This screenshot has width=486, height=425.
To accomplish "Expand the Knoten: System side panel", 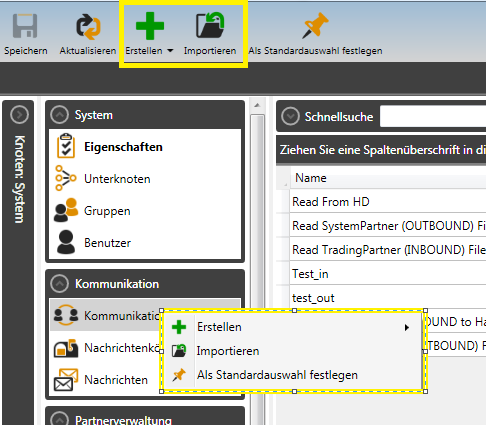I will click(19, 115).
